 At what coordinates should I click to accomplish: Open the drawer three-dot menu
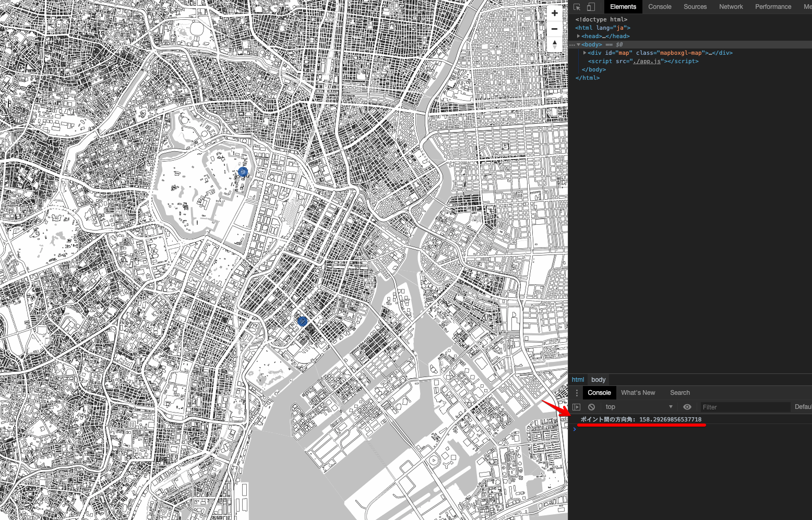click(577, 393)
